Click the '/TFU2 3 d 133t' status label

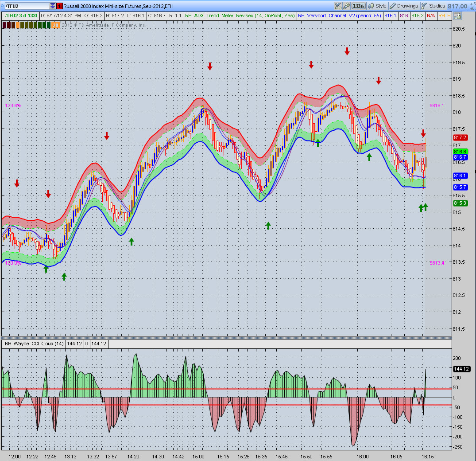tap(21, 16)
